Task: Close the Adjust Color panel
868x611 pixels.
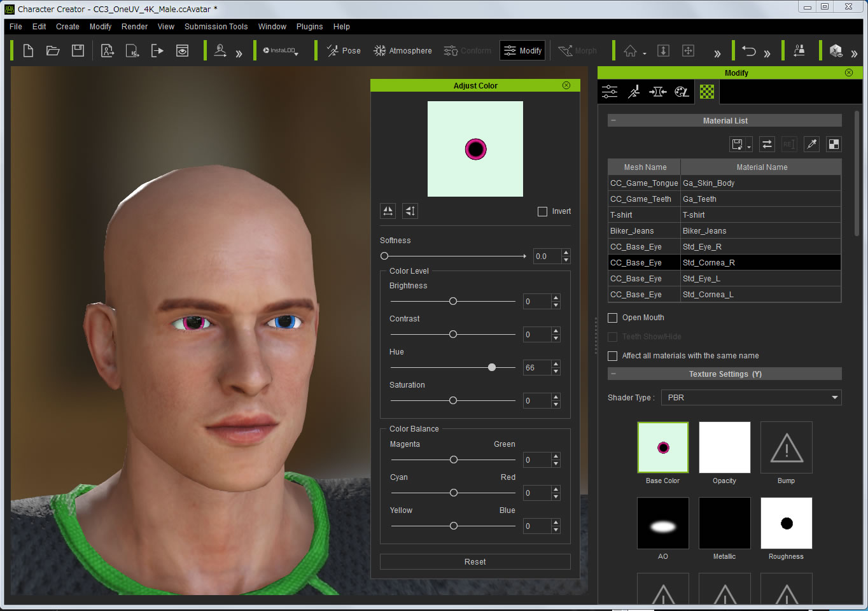Action: pos(566,85)
